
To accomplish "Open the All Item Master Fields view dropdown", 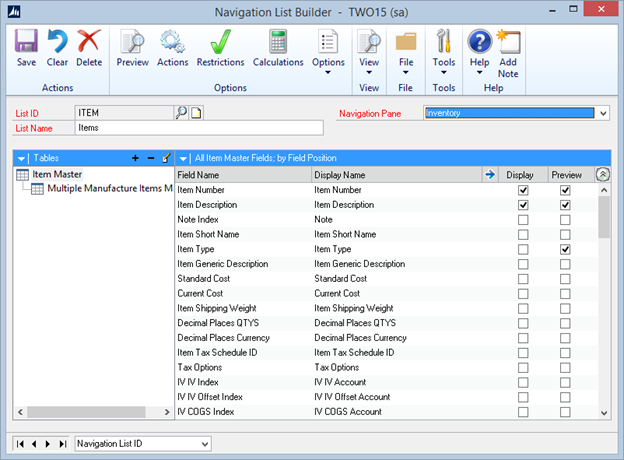I will click(183, 158).
